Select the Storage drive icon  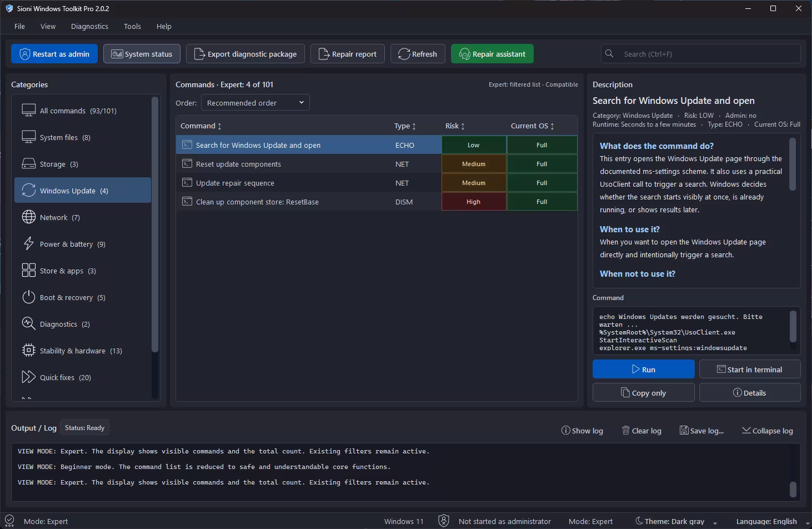(29, 164)
